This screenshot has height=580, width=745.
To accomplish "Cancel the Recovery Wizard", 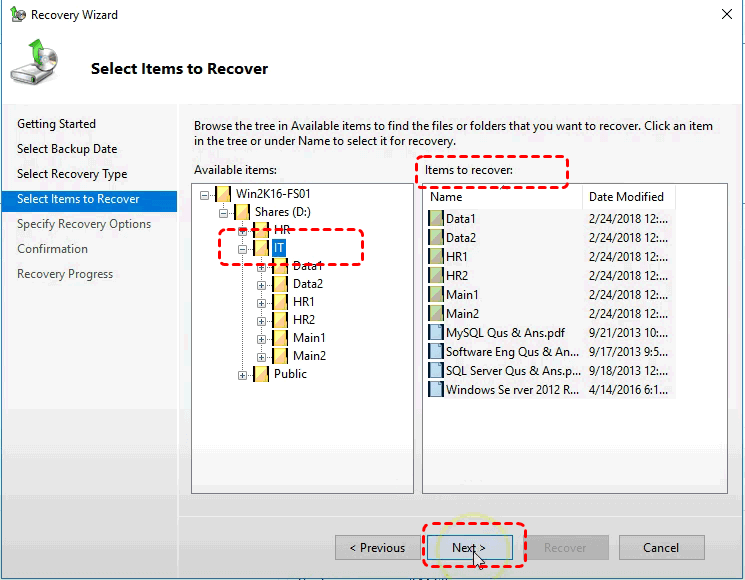I will [x=661, y=548].
